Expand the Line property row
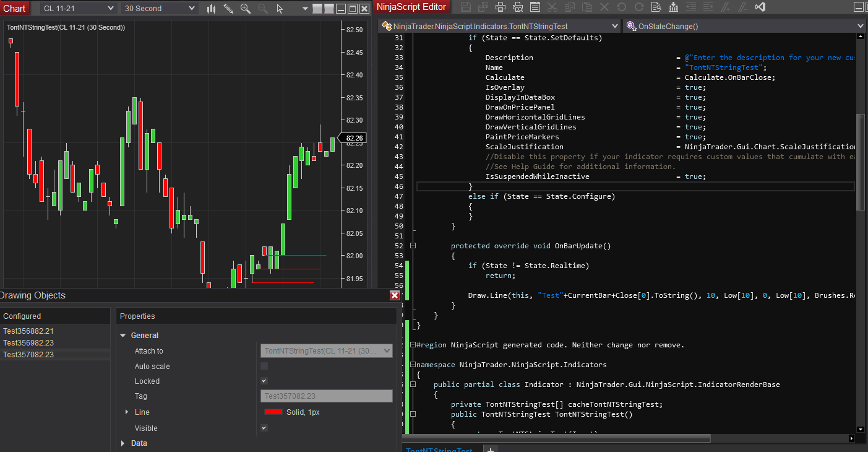Viewport: 868px width, 452px height. coord(126,412)
